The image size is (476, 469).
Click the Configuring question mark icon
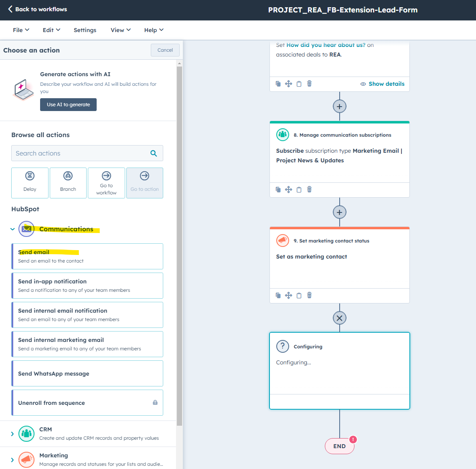click(283, 346)
